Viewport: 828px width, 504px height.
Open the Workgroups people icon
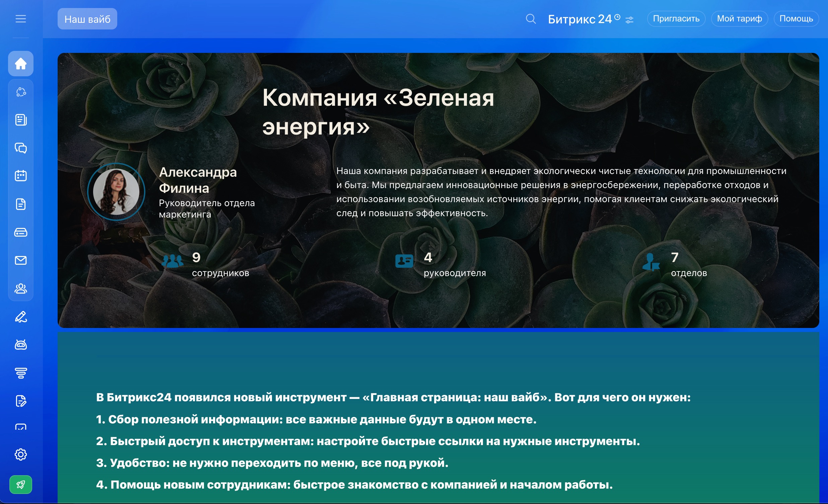(21, 289)
